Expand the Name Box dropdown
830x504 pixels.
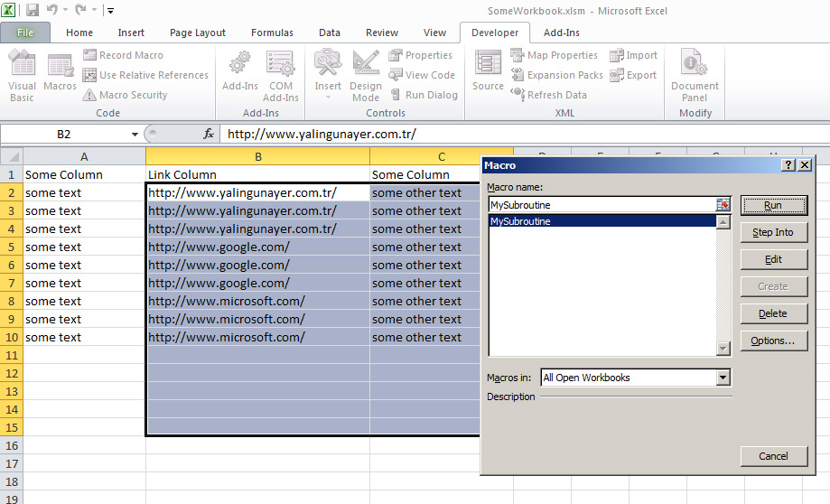click(135, 135)
